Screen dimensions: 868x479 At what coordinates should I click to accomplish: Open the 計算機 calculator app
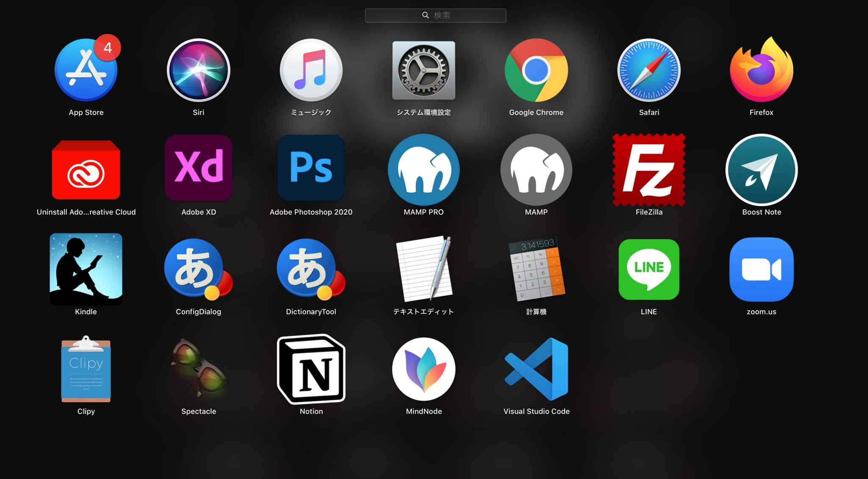[536, 269]
